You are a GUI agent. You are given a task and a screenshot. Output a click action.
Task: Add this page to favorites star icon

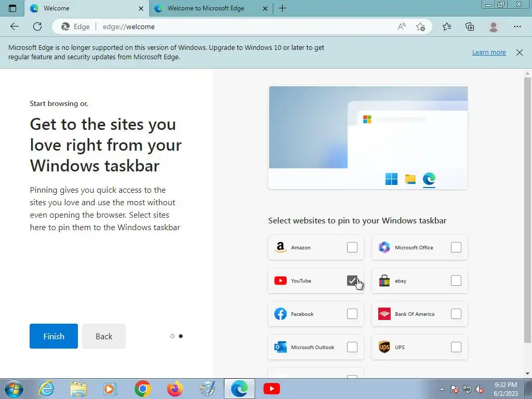pyautogui.click(x=420, y=26)
